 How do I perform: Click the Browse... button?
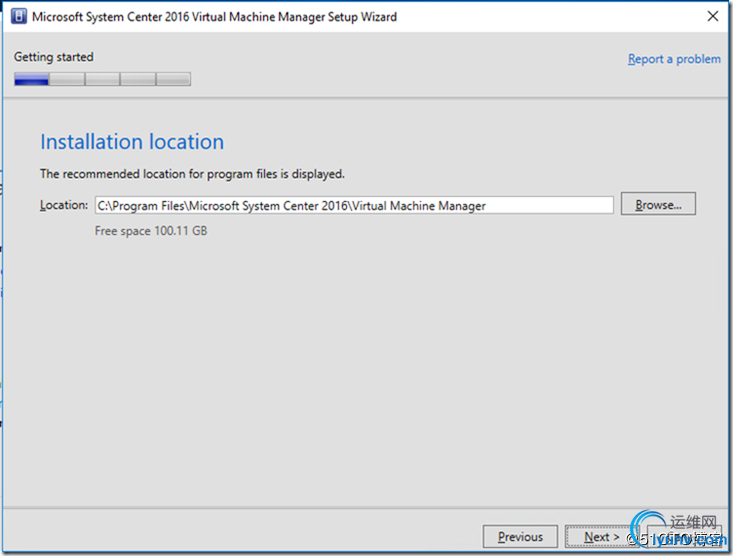coord(658,204)
